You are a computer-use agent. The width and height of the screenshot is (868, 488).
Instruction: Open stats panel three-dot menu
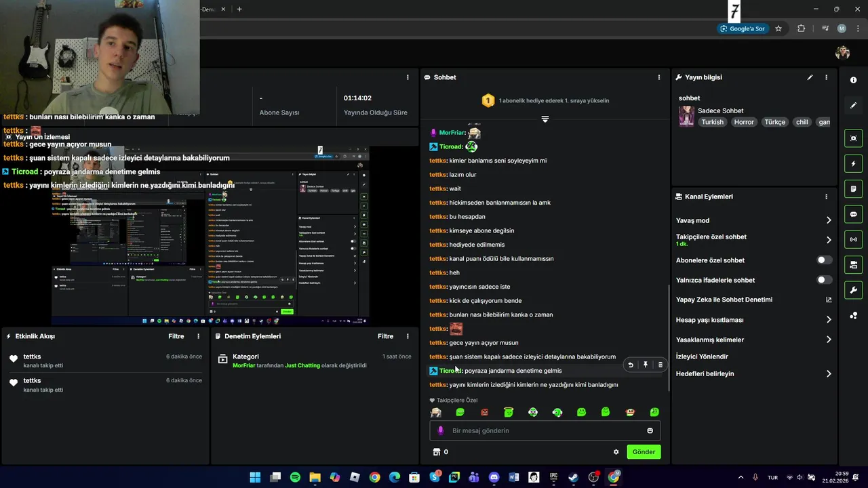click(408, 77)
